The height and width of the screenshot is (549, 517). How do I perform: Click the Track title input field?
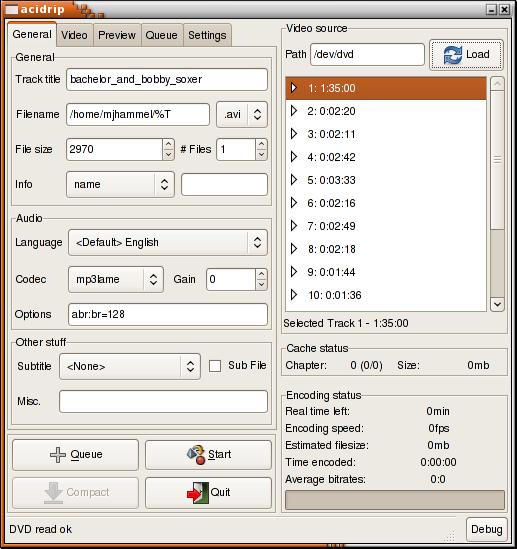(167, 79)
